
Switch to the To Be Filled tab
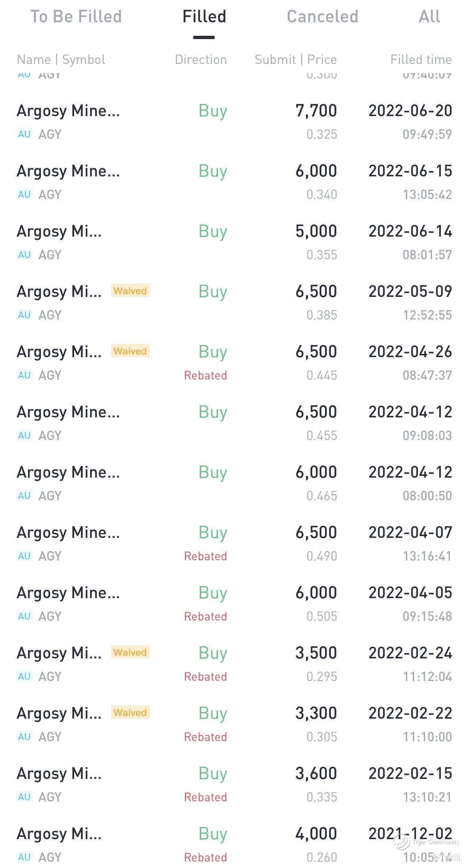pos(76,17)
